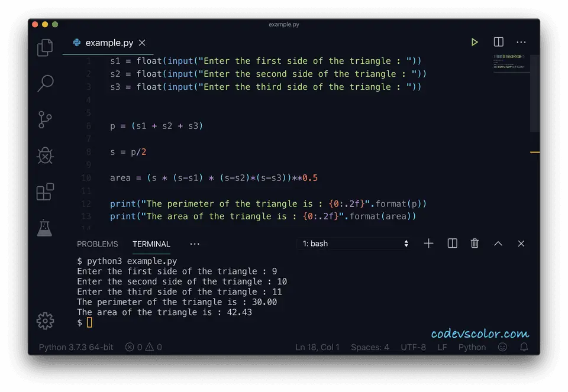
Task: Switch to the TERMINAL panel tab
Action: (151, 244)
